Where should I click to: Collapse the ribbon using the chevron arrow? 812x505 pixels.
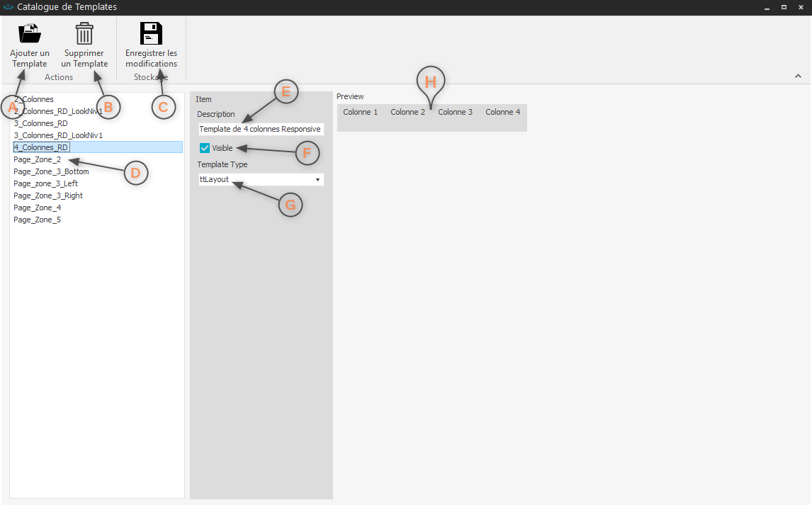[798, 76]
